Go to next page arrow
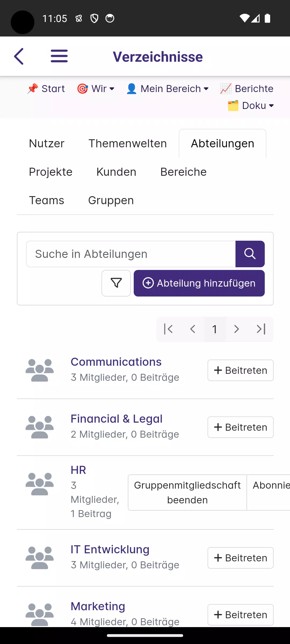The image size is (290, 644). [x=236, y=329]
